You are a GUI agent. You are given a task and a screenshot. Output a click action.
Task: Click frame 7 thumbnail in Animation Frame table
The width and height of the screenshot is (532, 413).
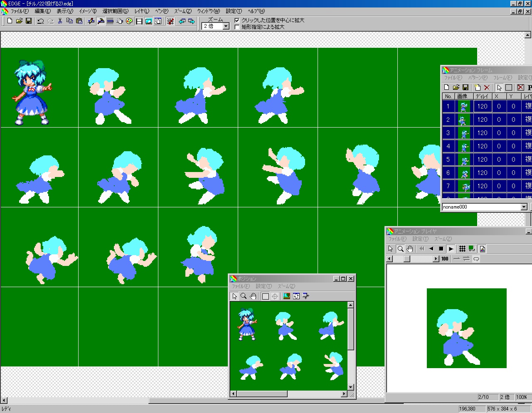tap(464, 186)
